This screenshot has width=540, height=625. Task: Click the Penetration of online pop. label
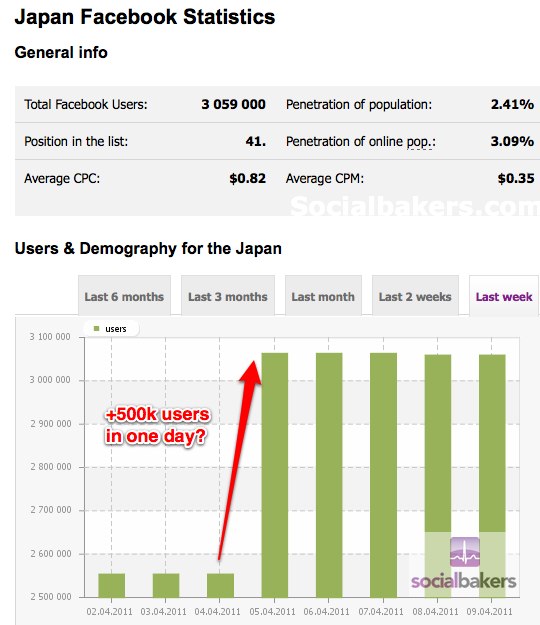361,142
